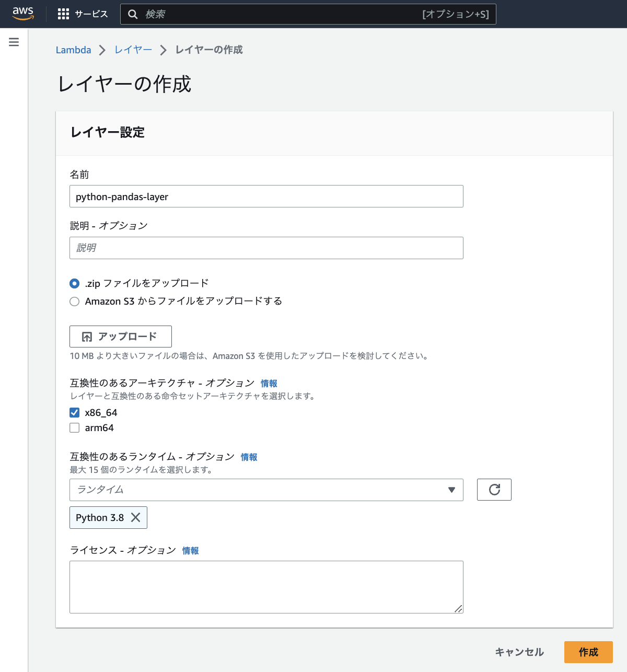Click inside the 説明 description field
The width and height of the screenshot is (627, 672).
coord(266,248)
